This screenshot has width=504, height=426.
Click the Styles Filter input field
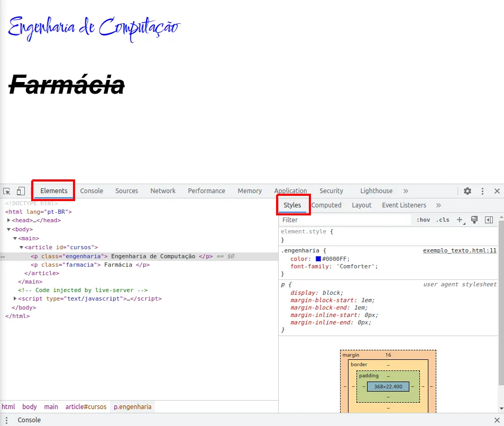pos(345,220)
